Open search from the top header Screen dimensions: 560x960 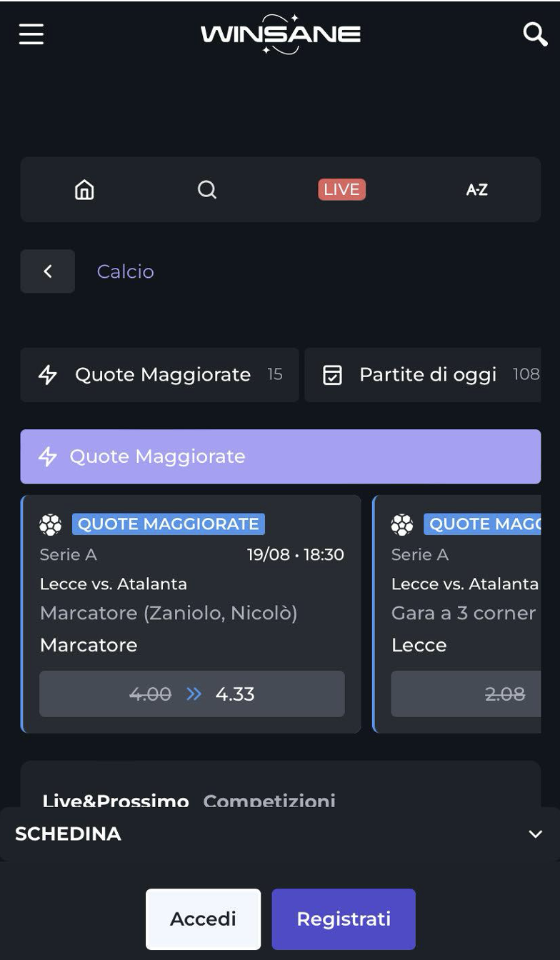tap(535, 34)
